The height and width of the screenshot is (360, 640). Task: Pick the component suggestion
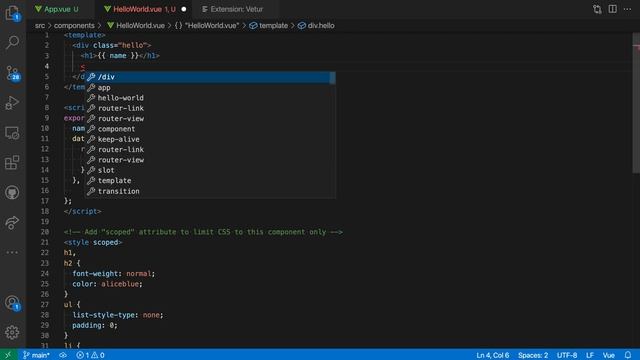coord(210,129)
